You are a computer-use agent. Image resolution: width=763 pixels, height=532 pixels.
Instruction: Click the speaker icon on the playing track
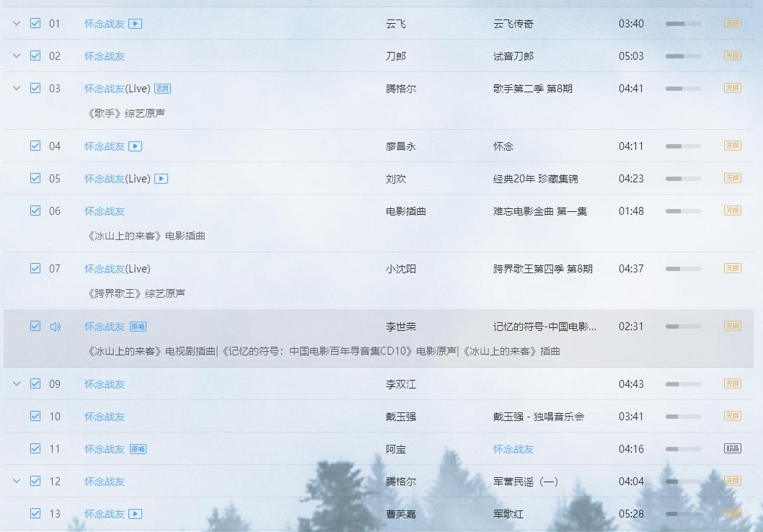tap(55, 327)
